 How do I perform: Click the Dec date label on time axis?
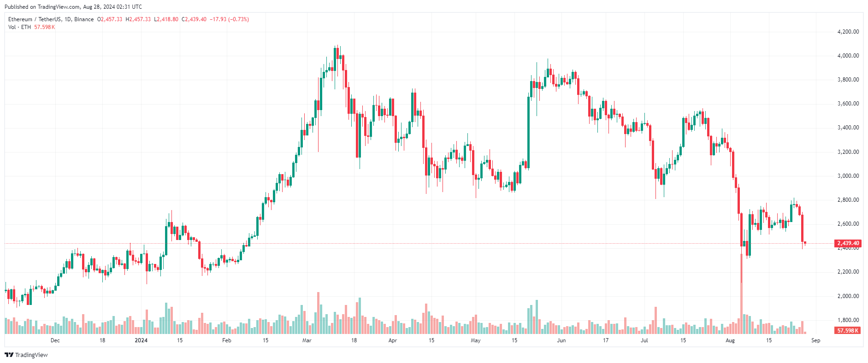[55, 340]
